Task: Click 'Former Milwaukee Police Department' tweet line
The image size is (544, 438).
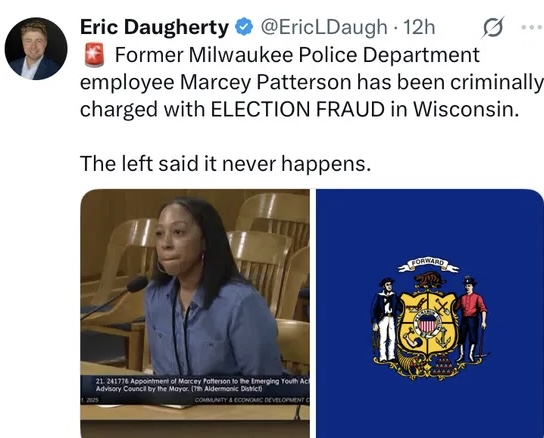Action: coord(297,55)
